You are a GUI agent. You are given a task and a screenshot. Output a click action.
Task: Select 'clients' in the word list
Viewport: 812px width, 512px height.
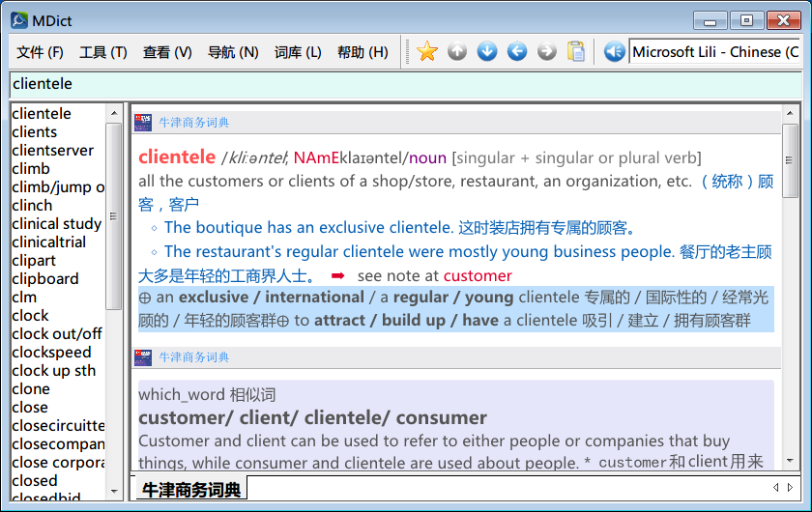click(x=34, y=132)
